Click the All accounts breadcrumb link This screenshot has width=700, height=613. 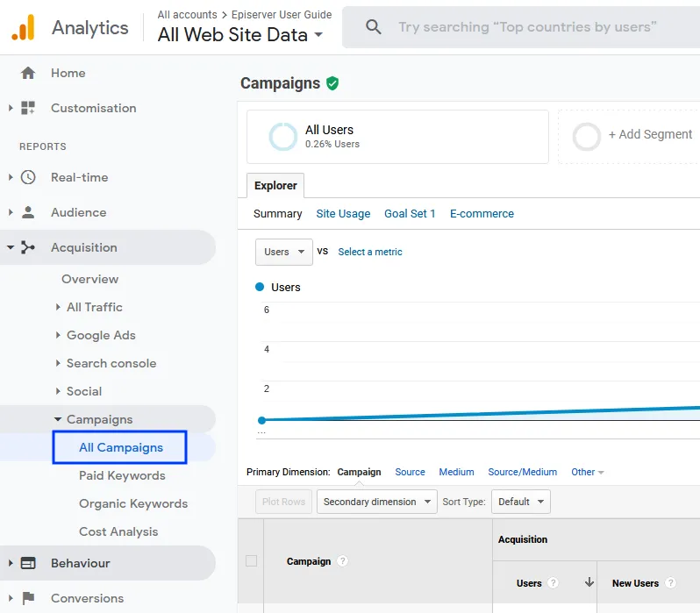pyautogui.click(x=187, y=15)
